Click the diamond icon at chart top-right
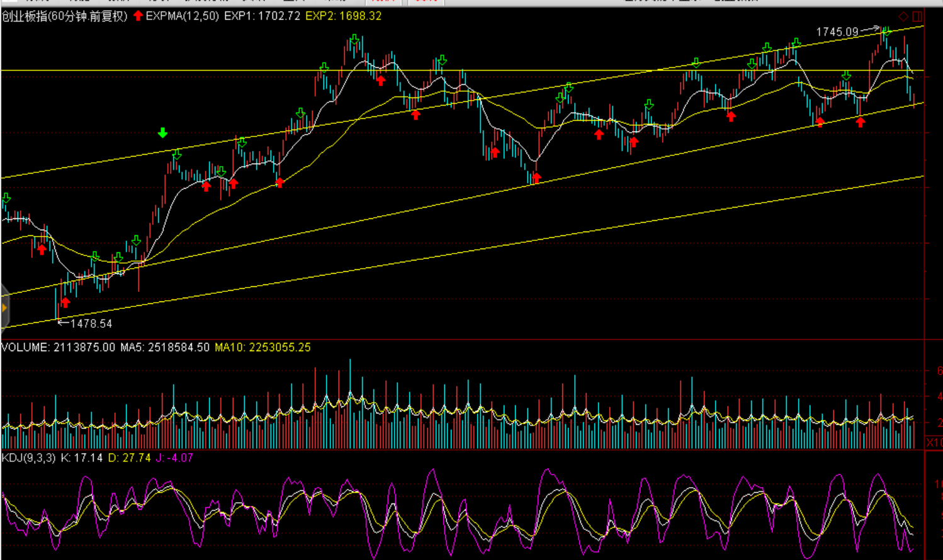943x560 pixels. tap(903, 16)
